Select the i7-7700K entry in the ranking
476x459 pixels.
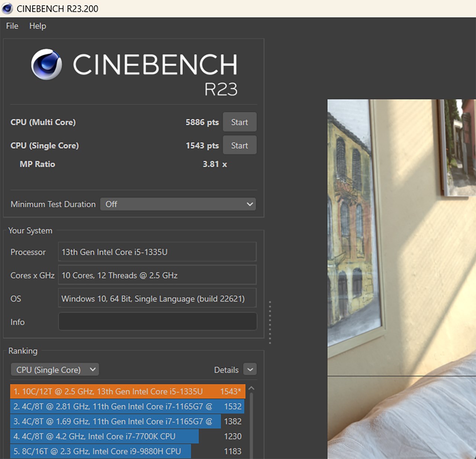pos(104,436)
